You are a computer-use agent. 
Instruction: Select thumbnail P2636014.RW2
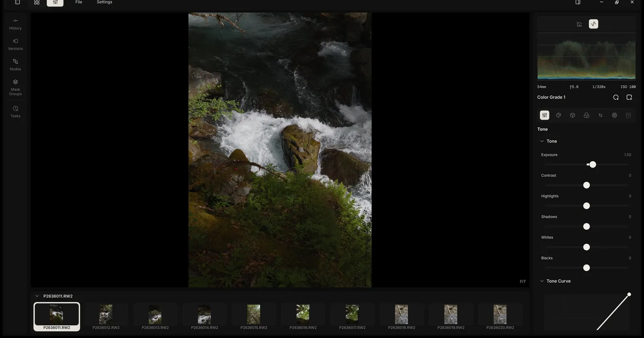pyautogui.click(x=204, y=317)
